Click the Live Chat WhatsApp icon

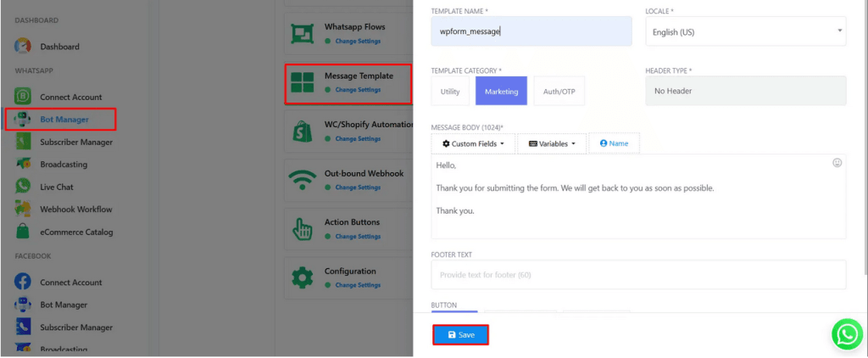click(23, 186)
